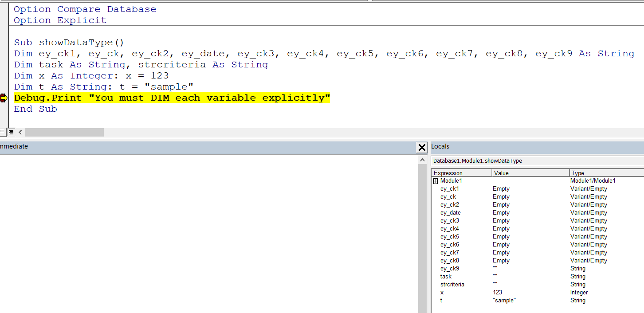Click inside the Immediate window text area
644x313 pixels.
point(208,231)
